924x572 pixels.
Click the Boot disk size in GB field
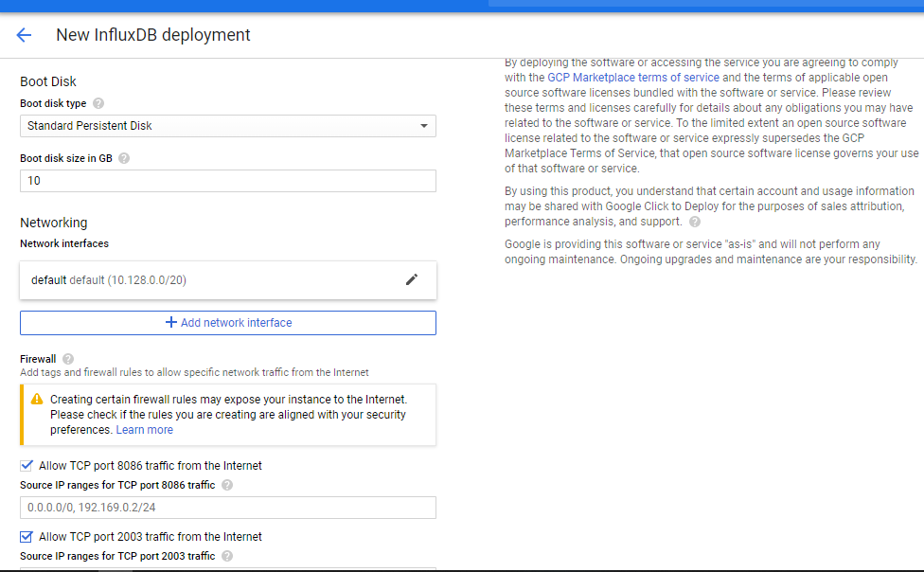click(228, 181)
